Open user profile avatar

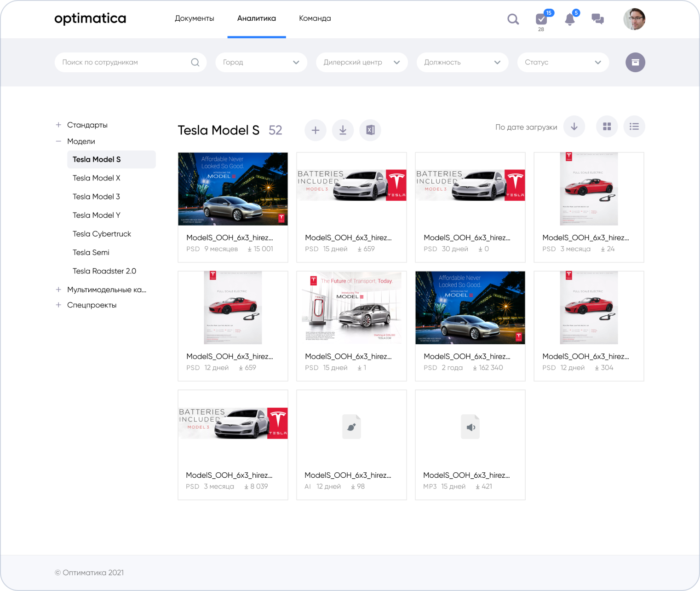[x=634, y=19]
